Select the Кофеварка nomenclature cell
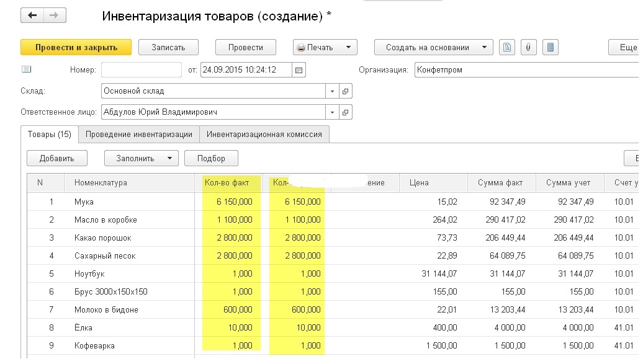The image size is (643, 364). (x=129, y=346)
